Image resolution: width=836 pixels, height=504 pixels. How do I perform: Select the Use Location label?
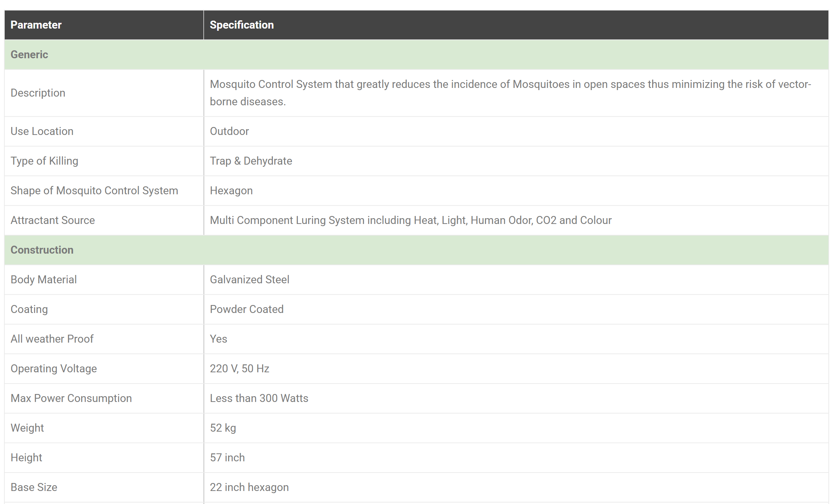[x=42, y=131]
